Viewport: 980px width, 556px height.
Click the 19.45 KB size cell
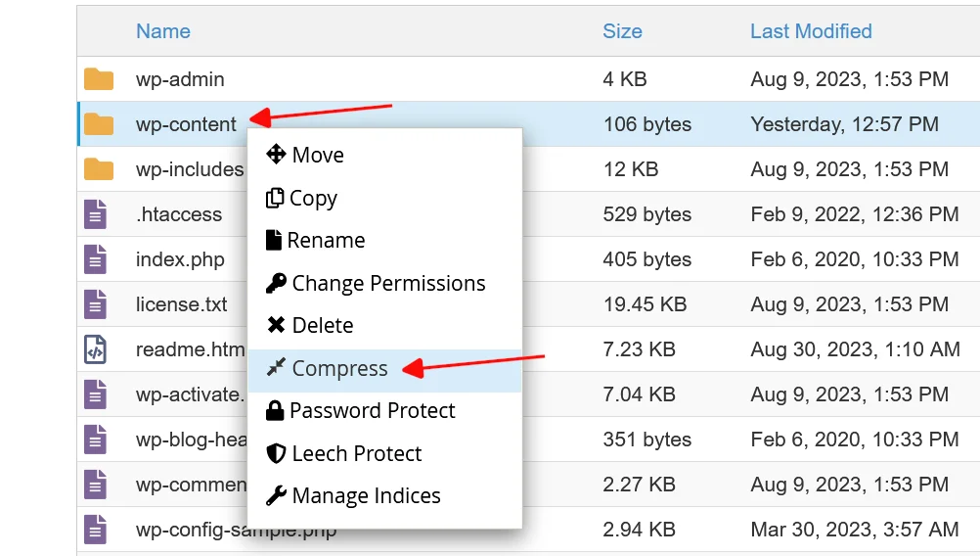pos(645,304)
